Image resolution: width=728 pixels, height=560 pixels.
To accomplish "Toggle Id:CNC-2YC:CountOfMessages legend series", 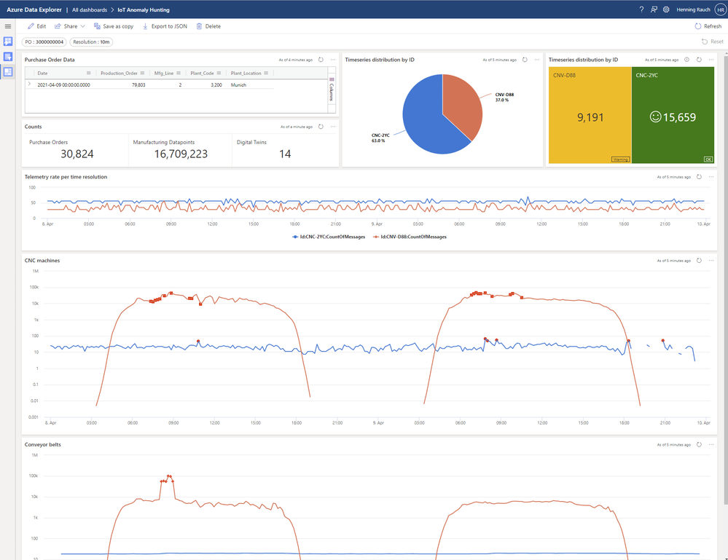I will (x=329, y=237).
